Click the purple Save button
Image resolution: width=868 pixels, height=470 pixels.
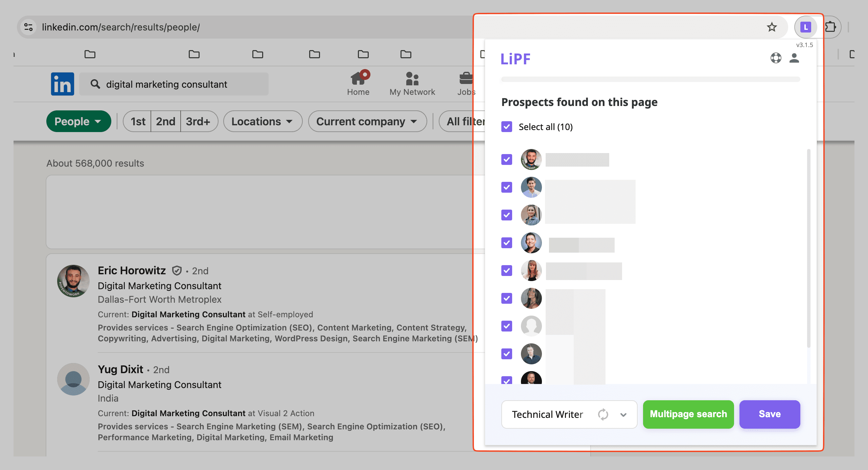[769, 414]
